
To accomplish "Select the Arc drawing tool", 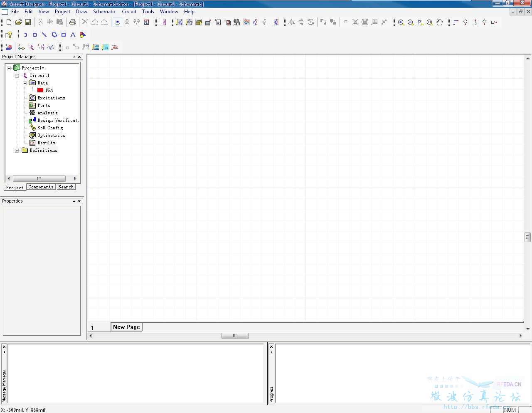I will click(25, 35).
